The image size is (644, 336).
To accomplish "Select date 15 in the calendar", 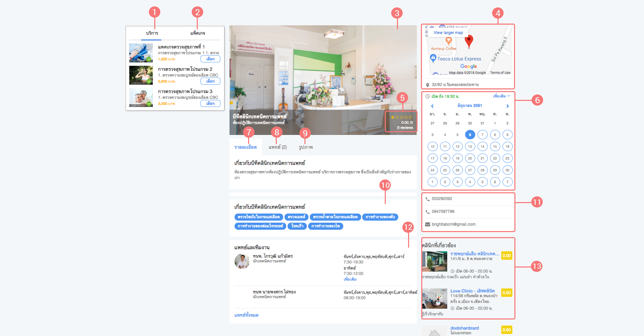I will 495,146.
